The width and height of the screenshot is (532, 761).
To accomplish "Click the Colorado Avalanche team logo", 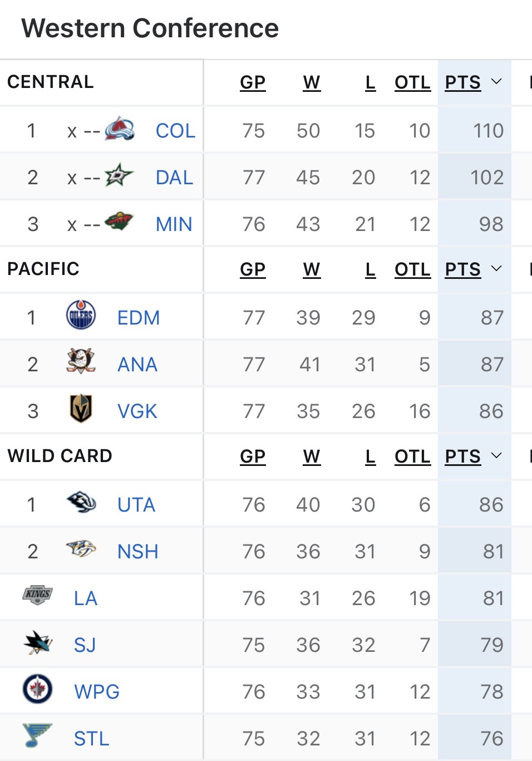I will click(120, 129).
